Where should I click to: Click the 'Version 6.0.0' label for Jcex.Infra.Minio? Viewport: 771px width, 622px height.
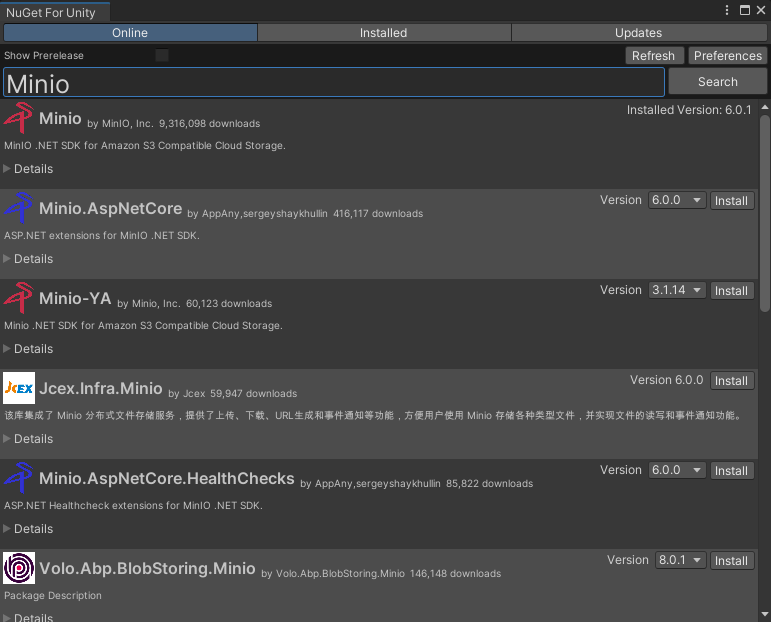click(x=667, y=380)
